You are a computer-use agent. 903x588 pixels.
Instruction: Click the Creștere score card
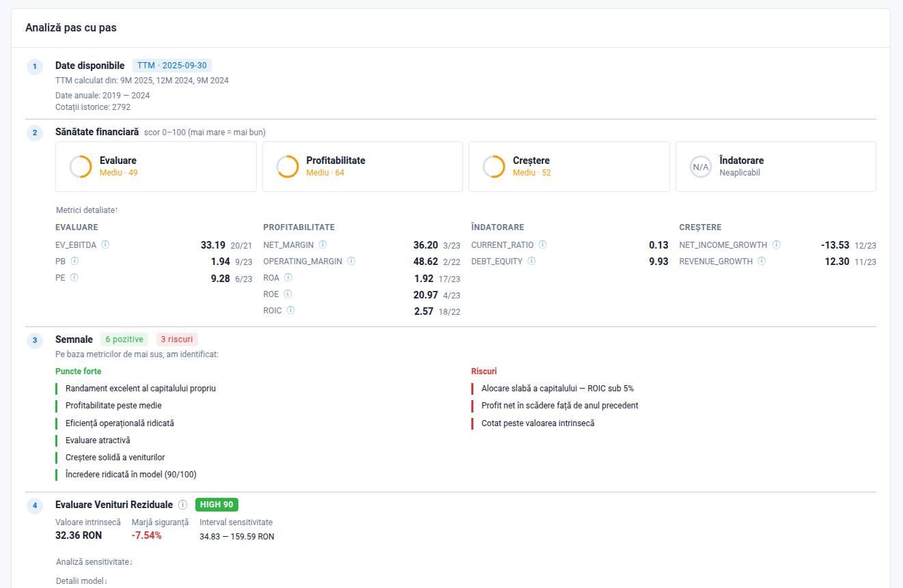(568, 167)
